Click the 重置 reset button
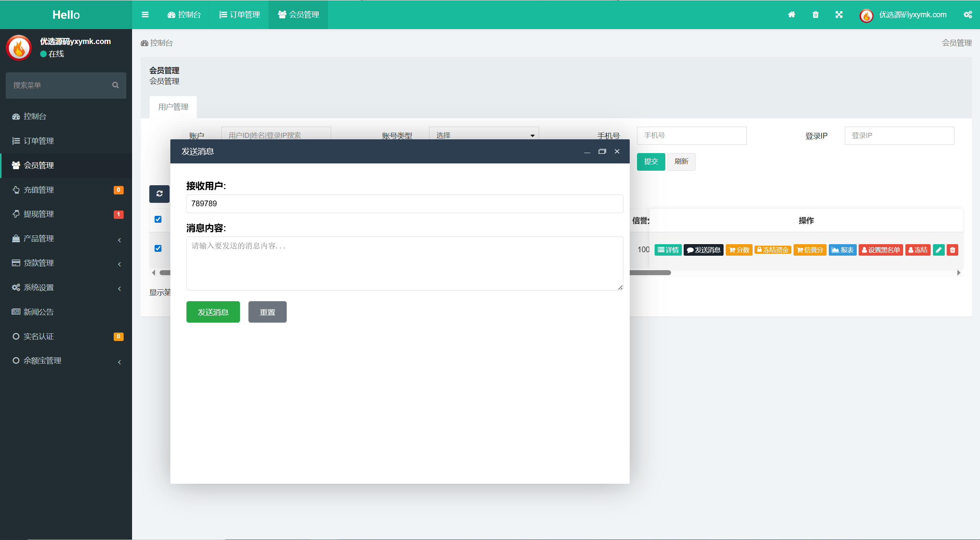Viewport: 980px width, 540px height. tap(268, 312)
